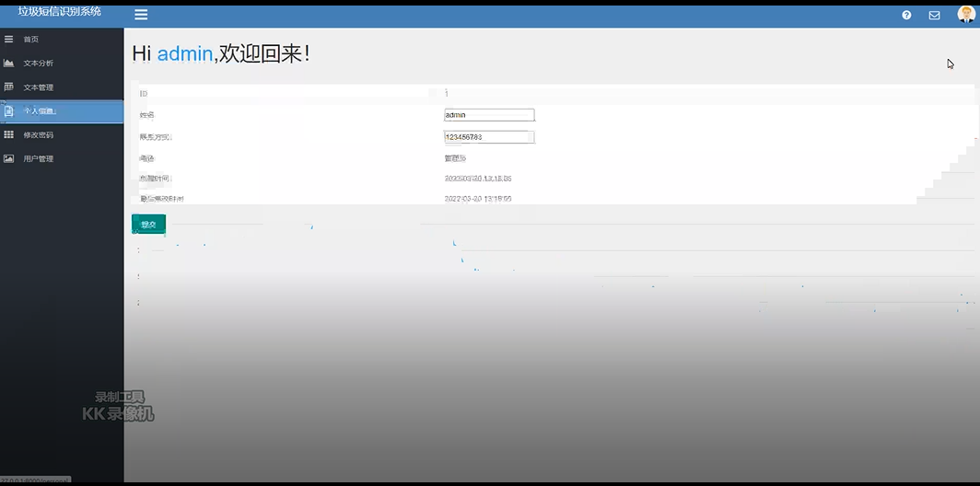Click the document icon beside 个人信息

pyautogui.click(x=9, y=111)
